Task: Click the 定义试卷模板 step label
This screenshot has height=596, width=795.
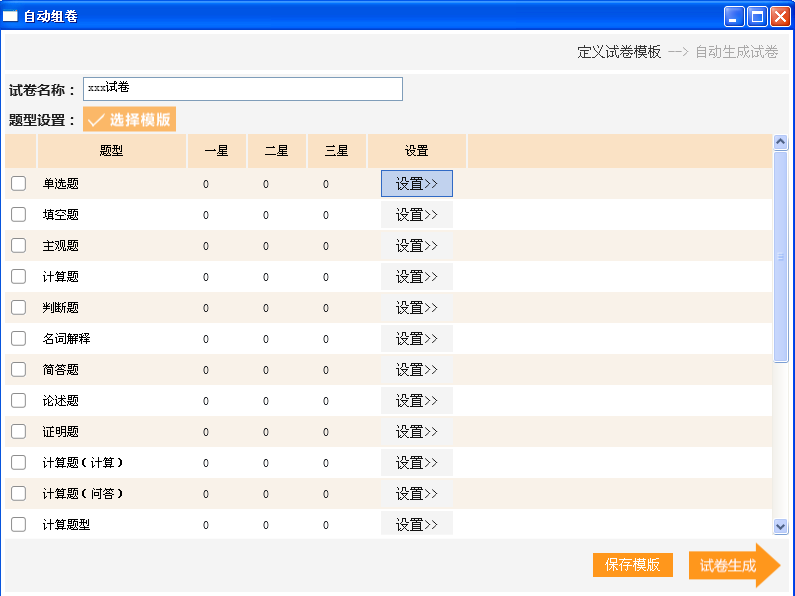Action: pos(619,52)
